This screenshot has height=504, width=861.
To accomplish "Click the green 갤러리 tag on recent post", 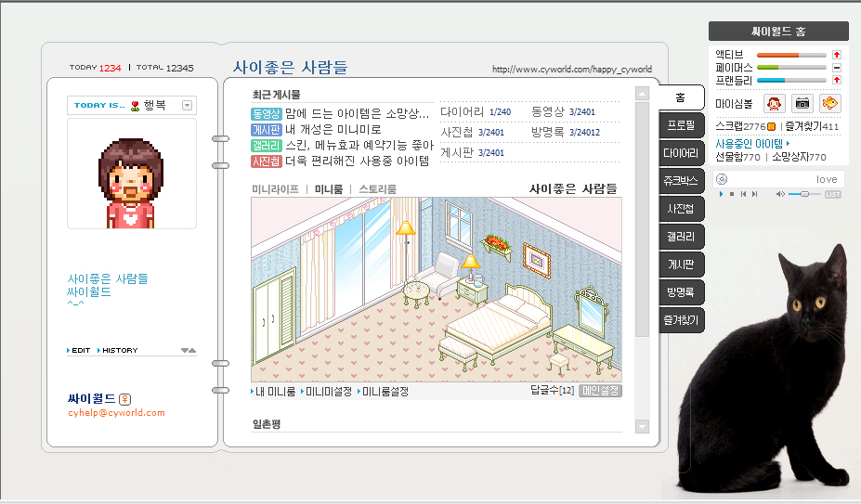I will coord(267,146).
